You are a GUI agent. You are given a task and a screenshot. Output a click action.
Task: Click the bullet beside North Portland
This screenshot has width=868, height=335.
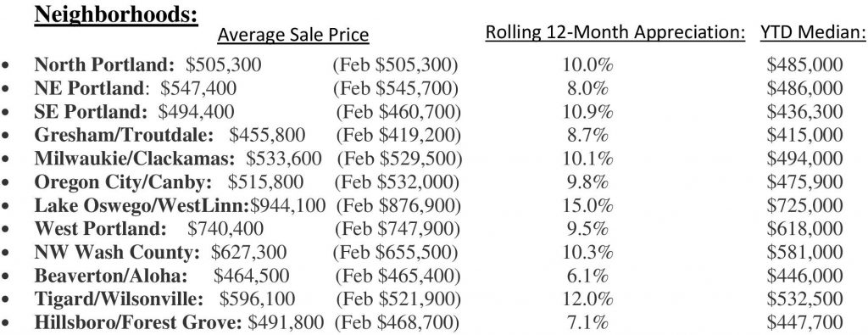click(6, 65)
